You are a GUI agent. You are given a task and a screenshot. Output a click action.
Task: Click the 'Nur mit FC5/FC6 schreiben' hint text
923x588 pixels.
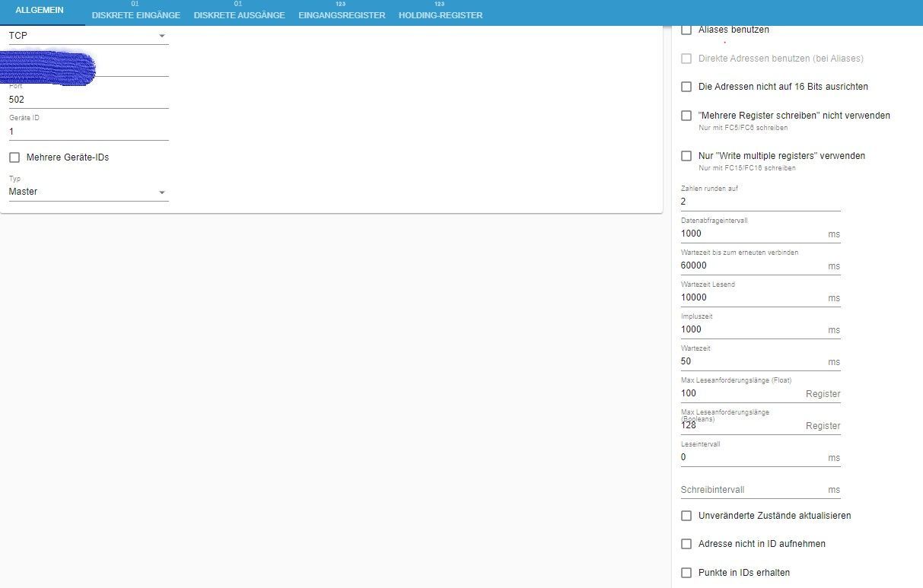pos(743,128)
